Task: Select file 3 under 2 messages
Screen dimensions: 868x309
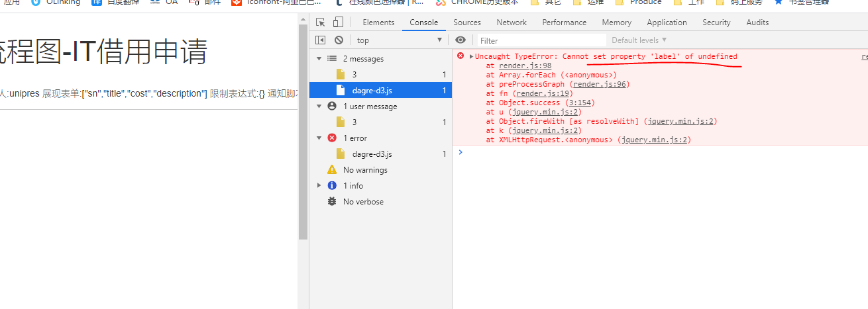Action: tap(380, 74)
